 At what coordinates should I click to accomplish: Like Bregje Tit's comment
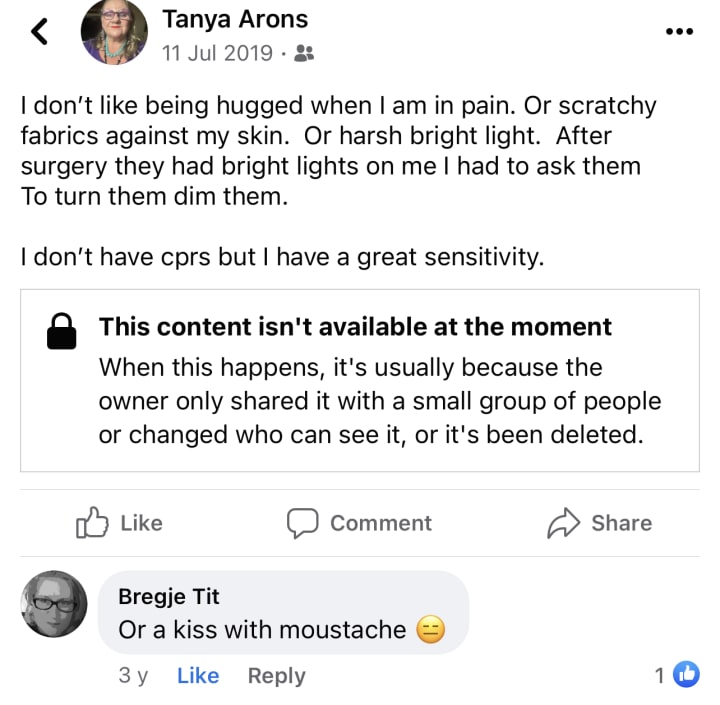click(198, 676)
